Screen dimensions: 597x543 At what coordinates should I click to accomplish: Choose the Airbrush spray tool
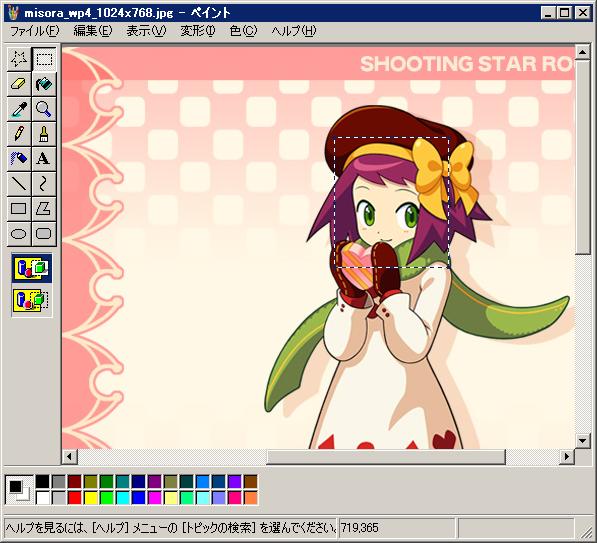19,159
